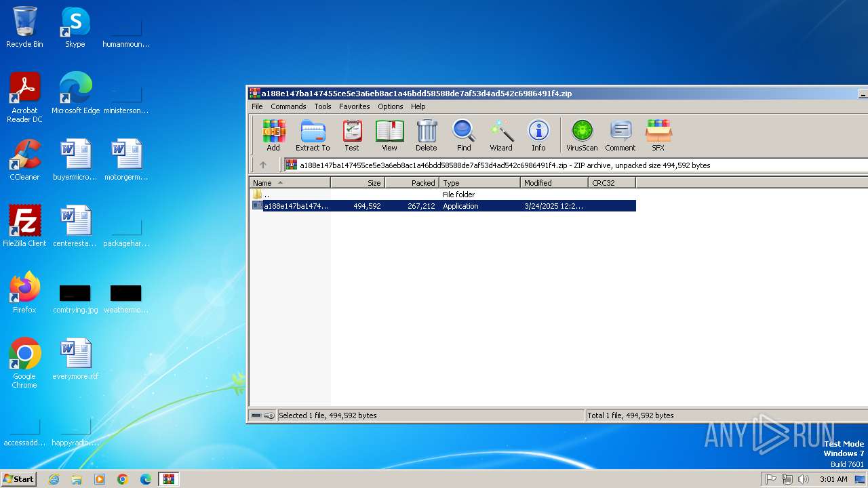This screenshot has width=868, height=488.
Task: Click the 3/24/2025 modified date cell
Action: (553, 206)
